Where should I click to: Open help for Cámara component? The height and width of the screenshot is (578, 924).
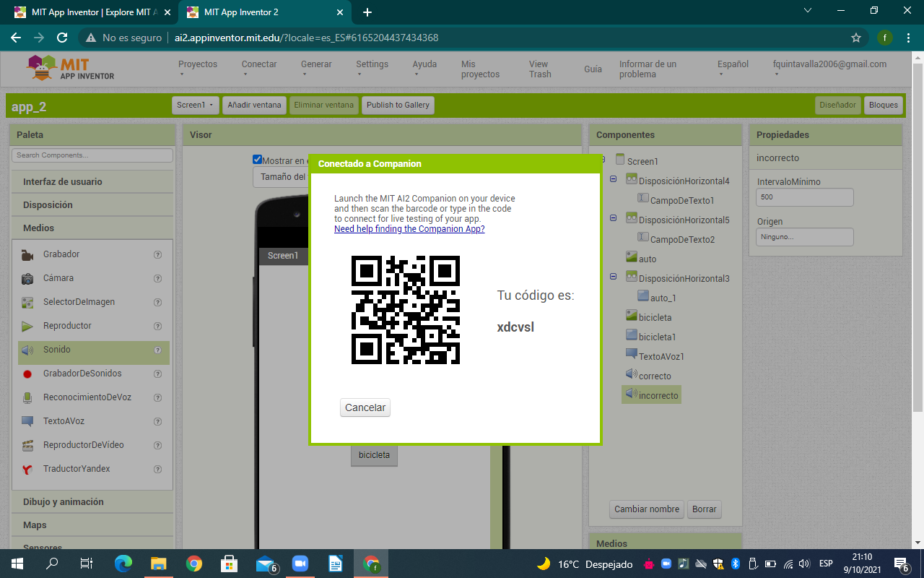[x=157, y=278]
